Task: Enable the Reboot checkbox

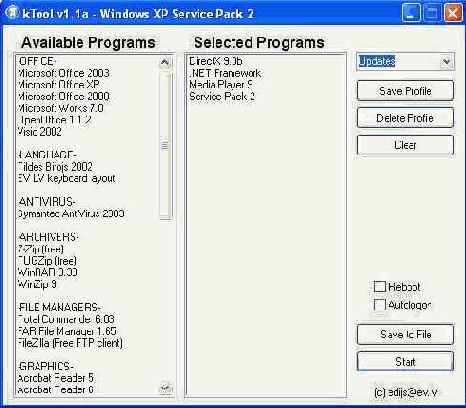Action: (380, 286)
